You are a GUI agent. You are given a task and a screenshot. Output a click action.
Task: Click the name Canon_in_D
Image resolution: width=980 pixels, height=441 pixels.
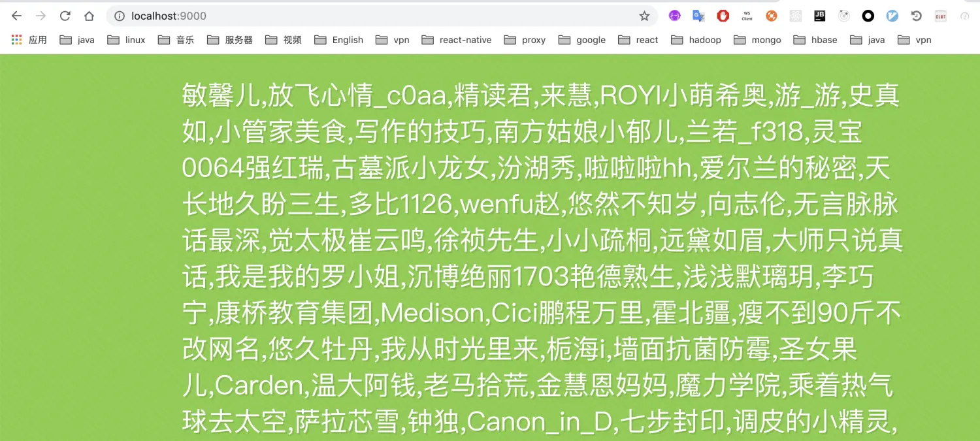[540, 422]
